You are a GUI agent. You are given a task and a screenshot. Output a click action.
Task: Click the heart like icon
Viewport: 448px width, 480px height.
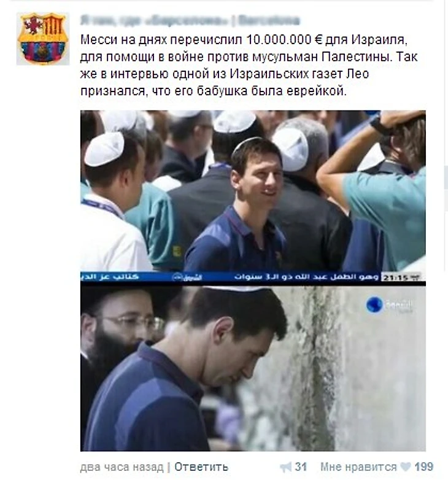(x=406, y=467)
